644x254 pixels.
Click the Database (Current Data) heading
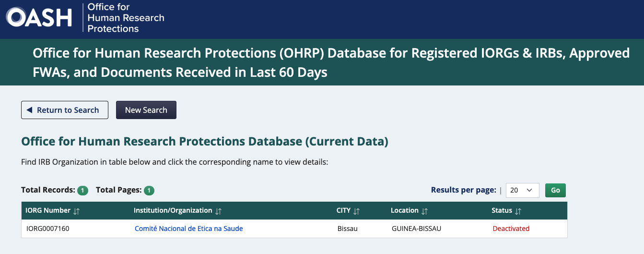[x=205, y=142]
